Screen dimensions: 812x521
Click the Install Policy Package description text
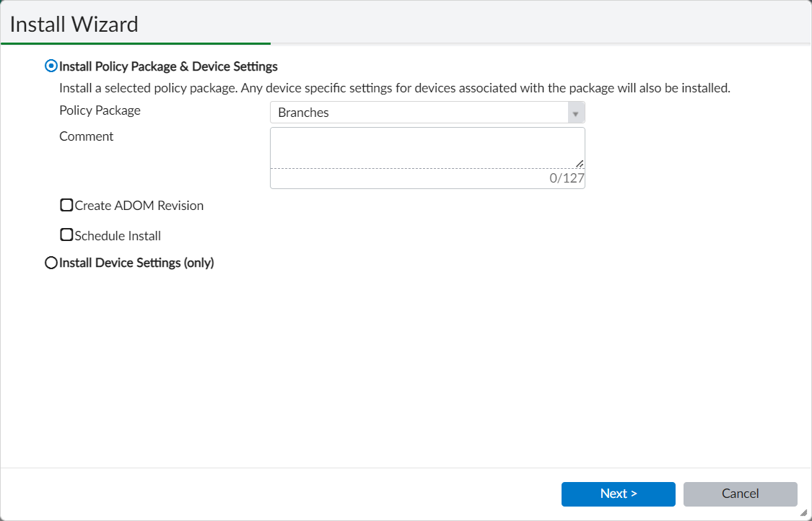(394, 87)
